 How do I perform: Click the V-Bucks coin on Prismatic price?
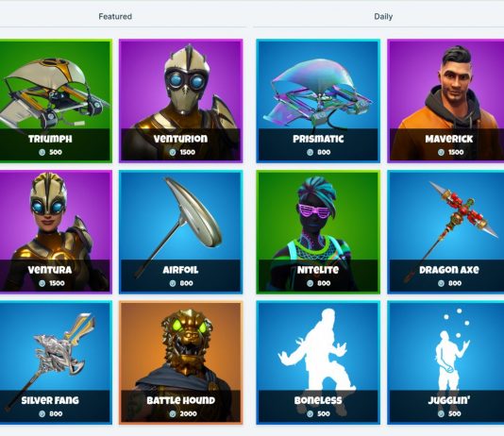(x=310, y=152)
